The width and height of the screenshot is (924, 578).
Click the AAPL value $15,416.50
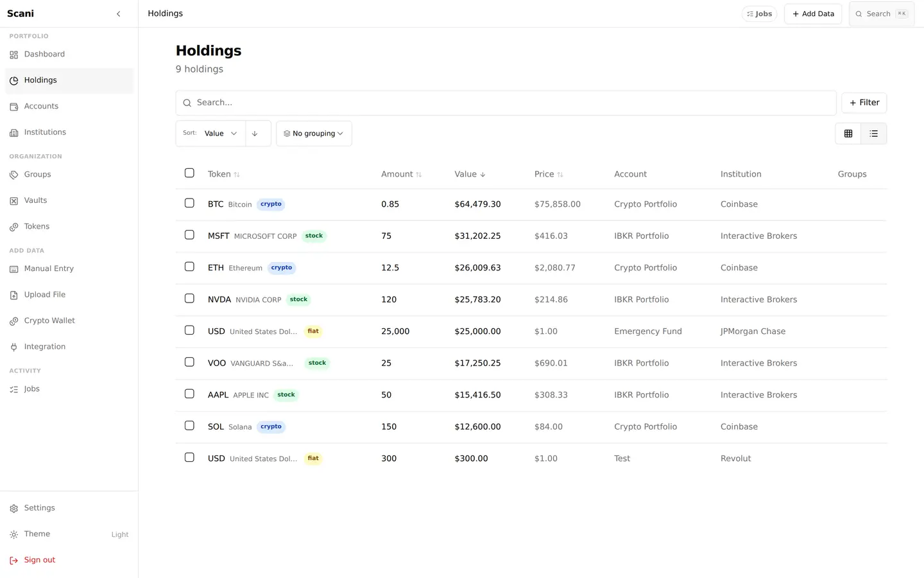click(x=477, y=395)
